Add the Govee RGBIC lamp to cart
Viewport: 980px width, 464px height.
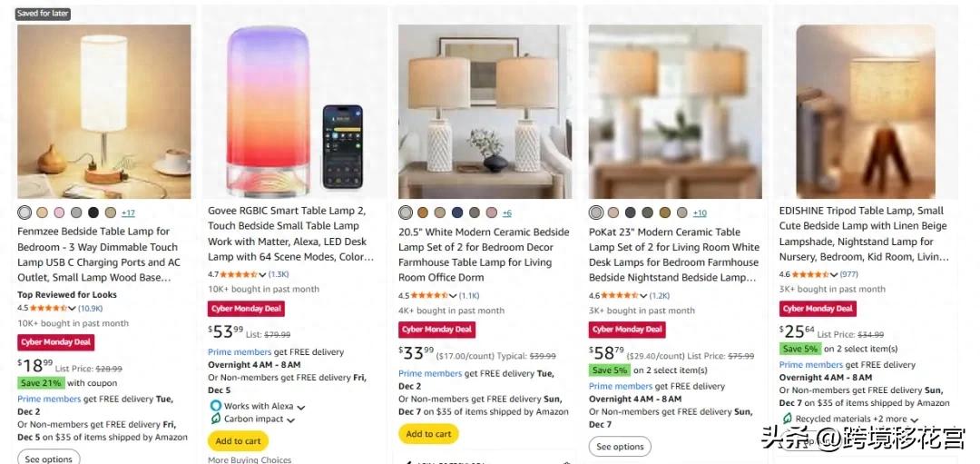click(238, 441)
